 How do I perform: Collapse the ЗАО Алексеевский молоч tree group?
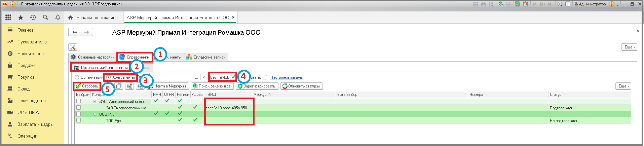[x=95, y=101]
